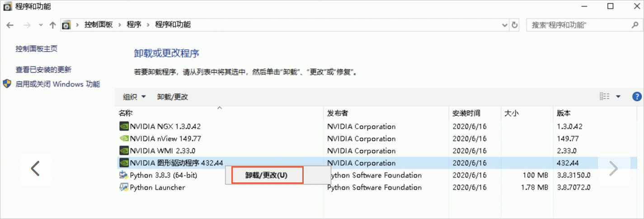Image resolution: width=644 pixels, height=219 pixels.
Task: Click 卸载/更改 toolbar button
Action: [173, 97]
